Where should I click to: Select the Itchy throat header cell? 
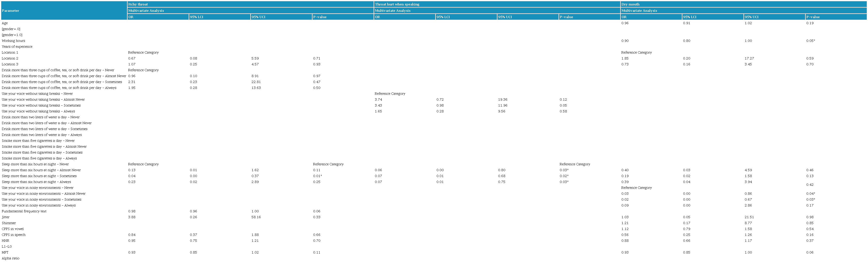pos(138,4)
